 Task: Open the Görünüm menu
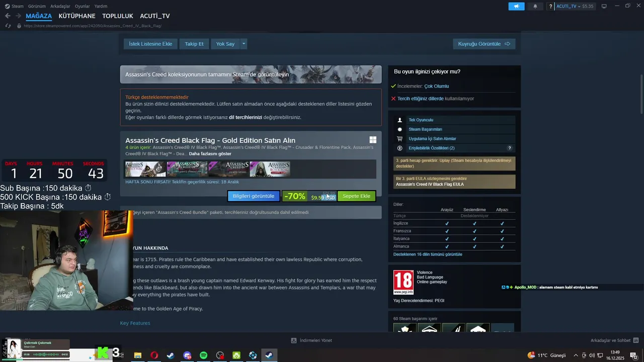tap(37, 6)
